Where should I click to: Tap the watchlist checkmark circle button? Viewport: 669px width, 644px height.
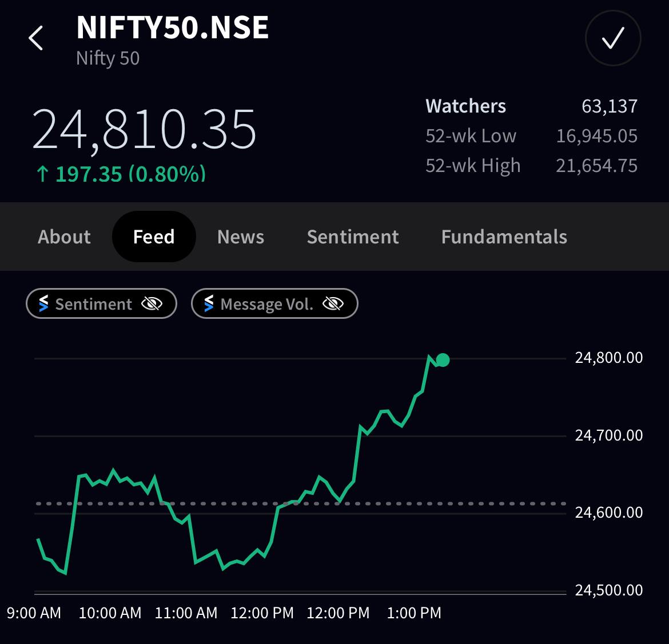coord(613,38)
